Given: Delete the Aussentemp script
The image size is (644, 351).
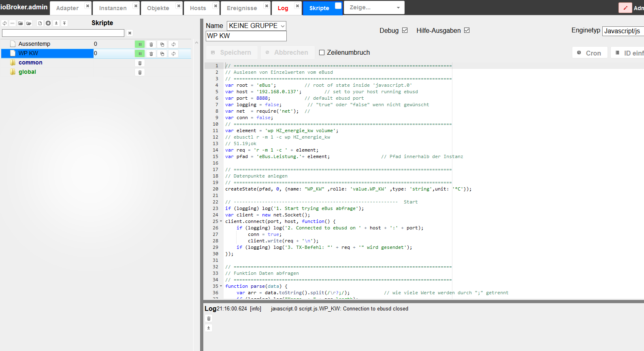Looking at the screenshot, I should pyautogui.click(x=151, y=44).
